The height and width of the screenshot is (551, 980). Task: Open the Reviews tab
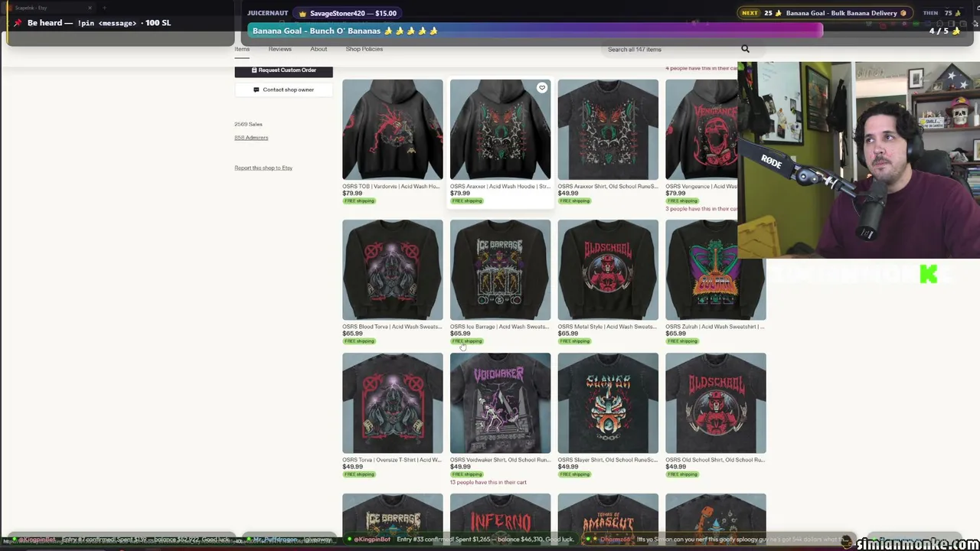click(x=280, y=49)
